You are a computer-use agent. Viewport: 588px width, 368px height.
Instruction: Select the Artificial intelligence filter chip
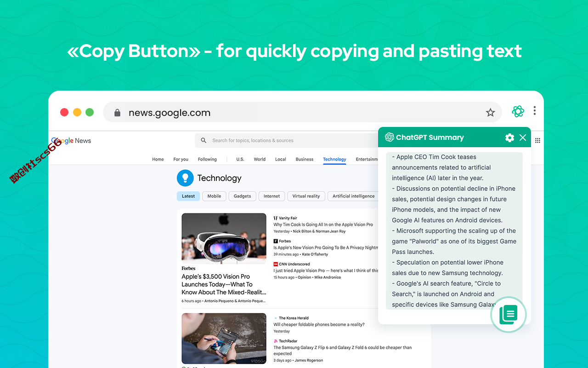pyautogui.click(x=353, y=196)
